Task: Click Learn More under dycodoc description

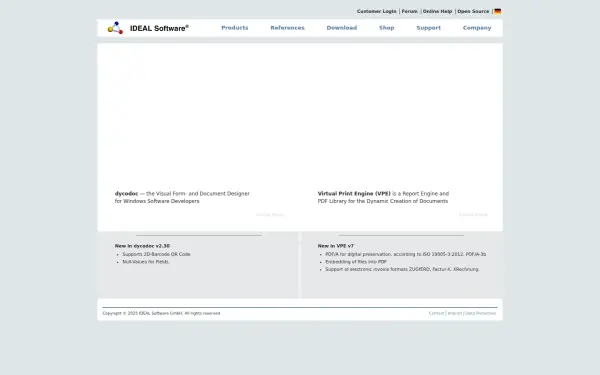Action: pos(270,215)
